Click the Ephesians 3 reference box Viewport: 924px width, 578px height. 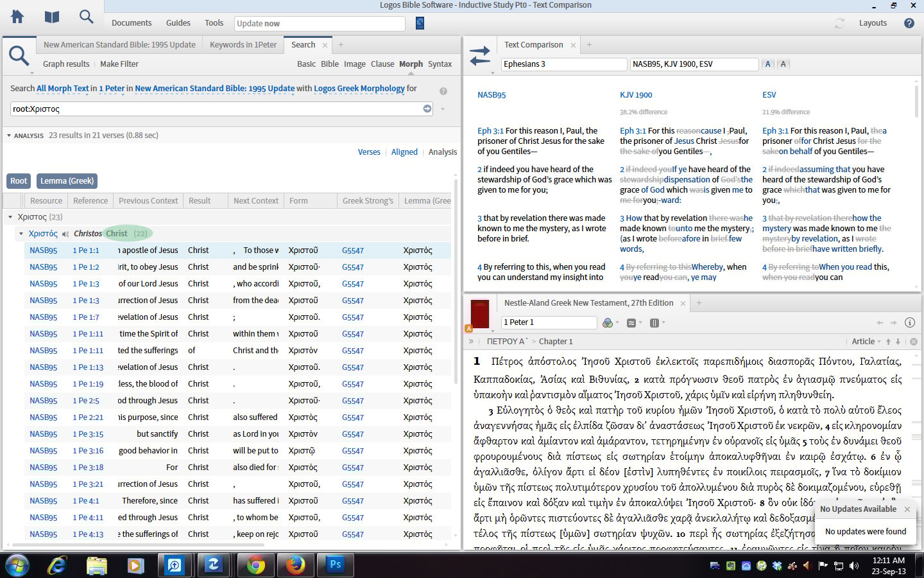[x=564, y=64]
